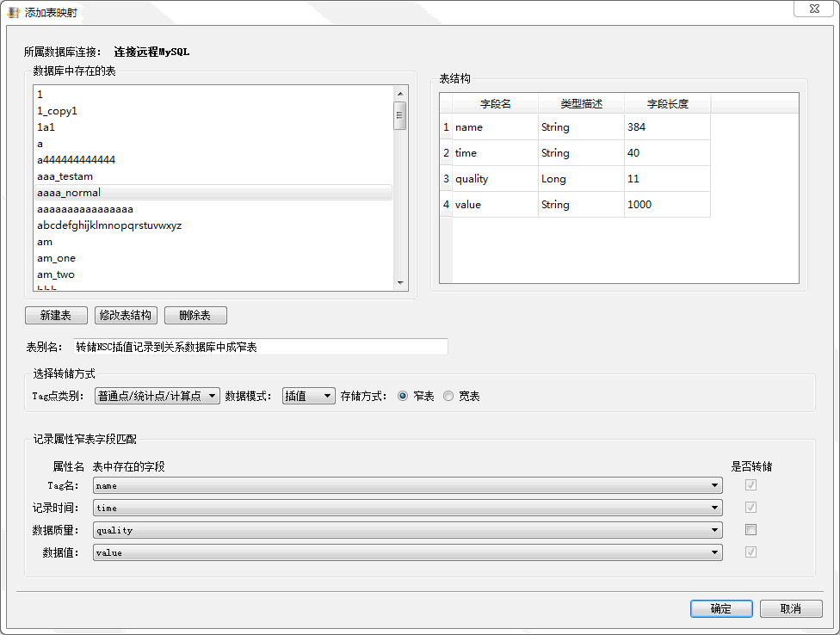Click the 删除表 button

coord(195,316)
